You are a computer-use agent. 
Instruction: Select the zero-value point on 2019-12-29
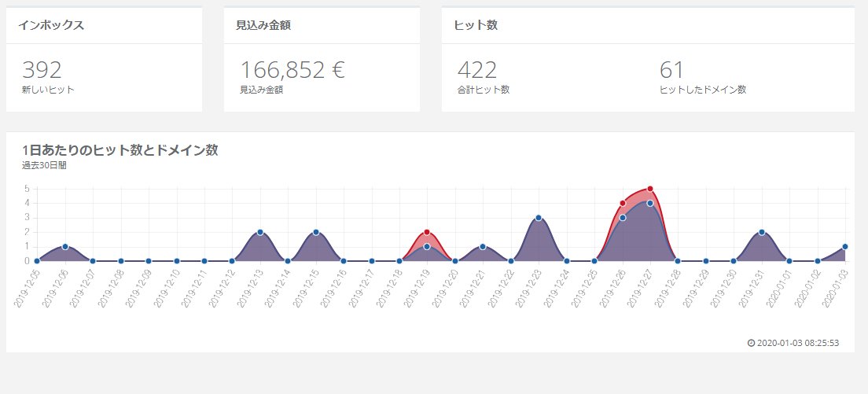coord(706,261)
